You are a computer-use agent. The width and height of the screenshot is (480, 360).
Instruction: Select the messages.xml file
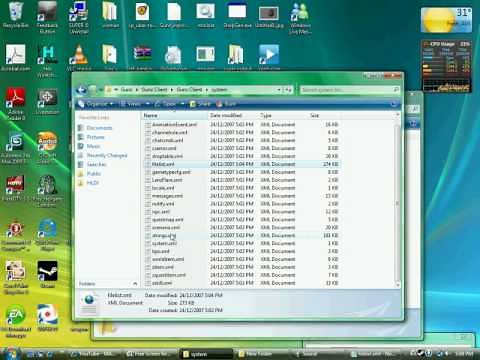pos(242,196)
